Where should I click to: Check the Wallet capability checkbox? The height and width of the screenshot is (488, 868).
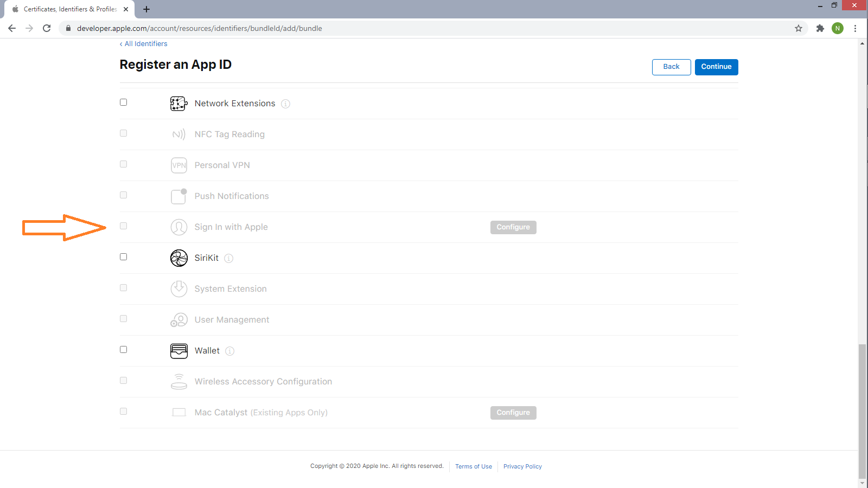click(x=124, y=350)
